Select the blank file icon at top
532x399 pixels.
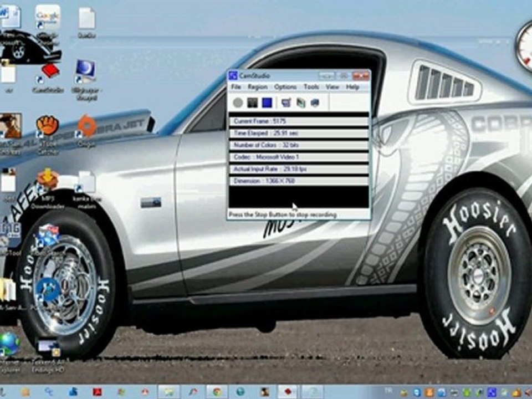[87, 22]
